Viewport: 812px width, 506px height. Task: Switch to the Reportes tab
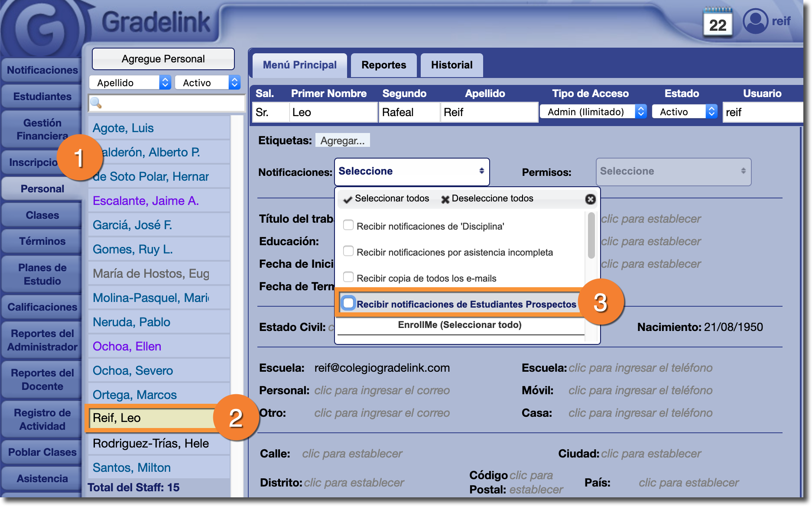coord(383,65)
